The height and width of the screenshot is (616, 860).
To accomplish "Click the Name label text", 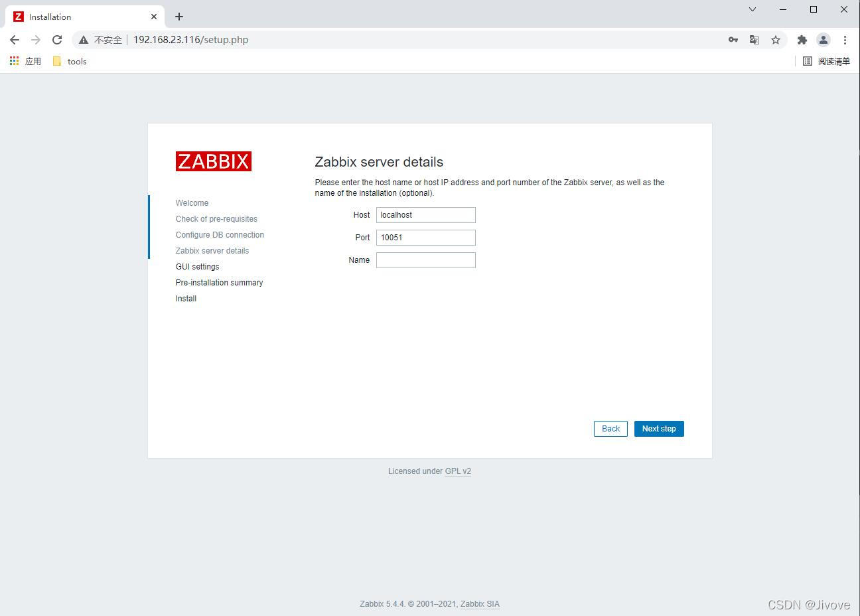I will point(359,260).
